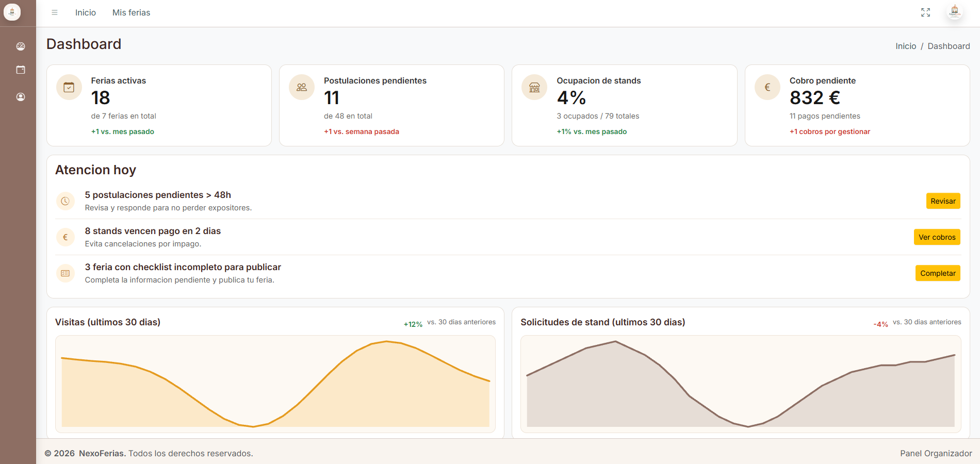Click the Ver cobros button
Image resolution: width=980 pixels, height=464 pixels.
pyautogui.click(x=937, y=237)
